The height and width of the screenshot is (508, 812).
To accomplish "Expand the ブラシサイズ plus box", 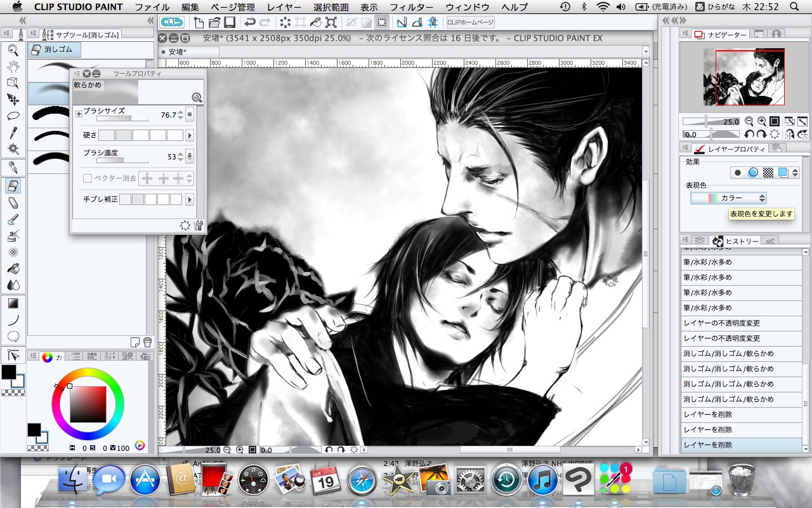I will [x=79, y=114].
